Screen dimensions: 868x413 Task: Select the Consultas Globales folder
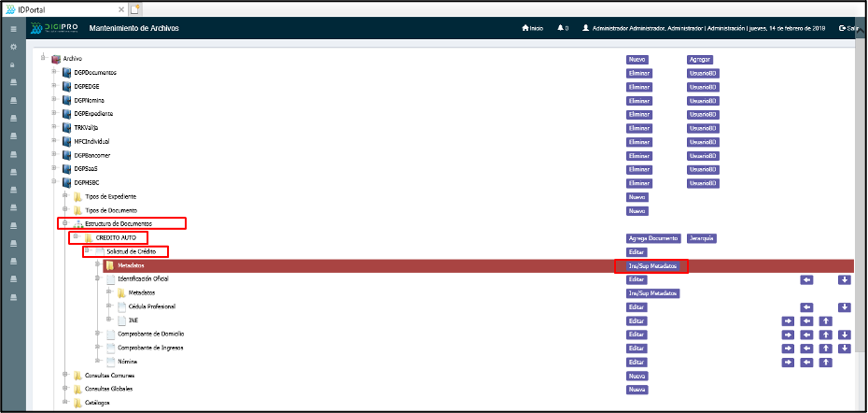coord(108,389)
